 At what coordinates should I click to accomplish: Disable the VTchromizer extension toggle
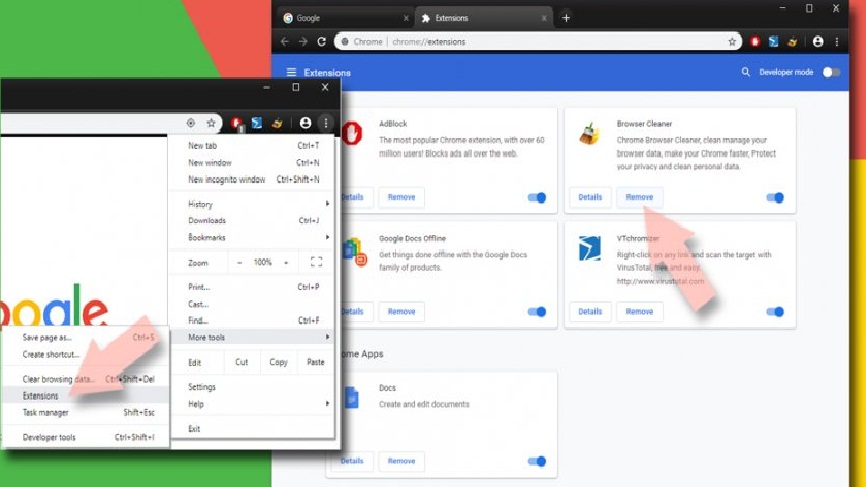[775, 311]
